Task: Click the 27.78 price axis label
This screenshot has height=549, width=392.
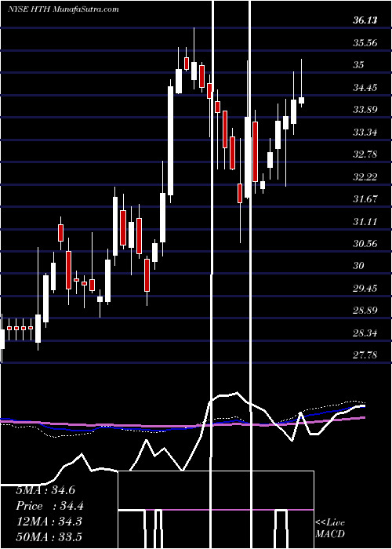Action: (x=365, y=355)
